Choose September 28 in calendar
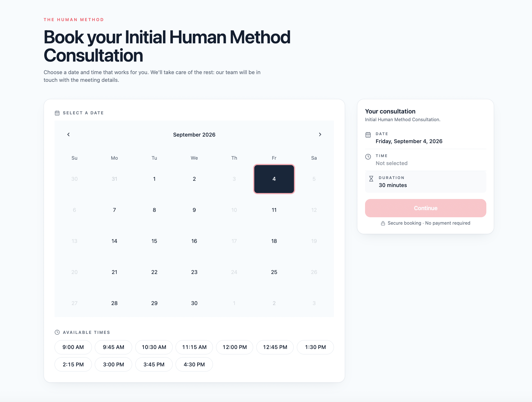 [114, 303]
